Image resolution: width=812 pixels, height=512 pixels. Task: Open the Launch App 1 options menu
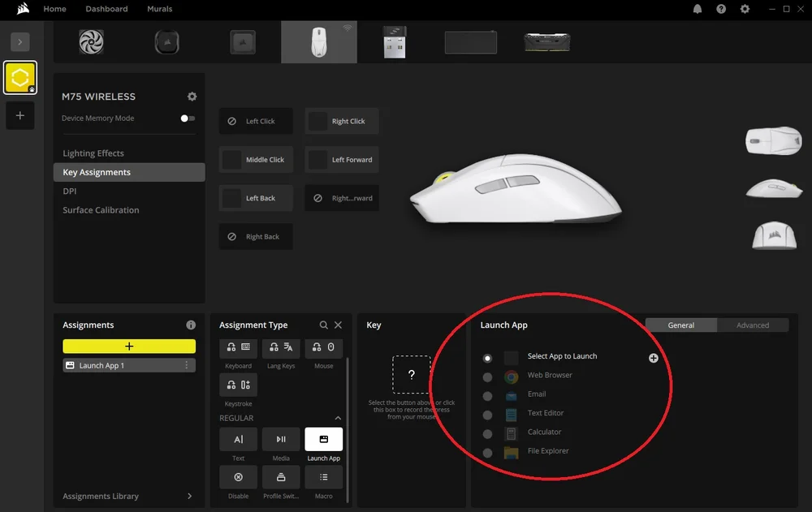(x=187, y=365)
